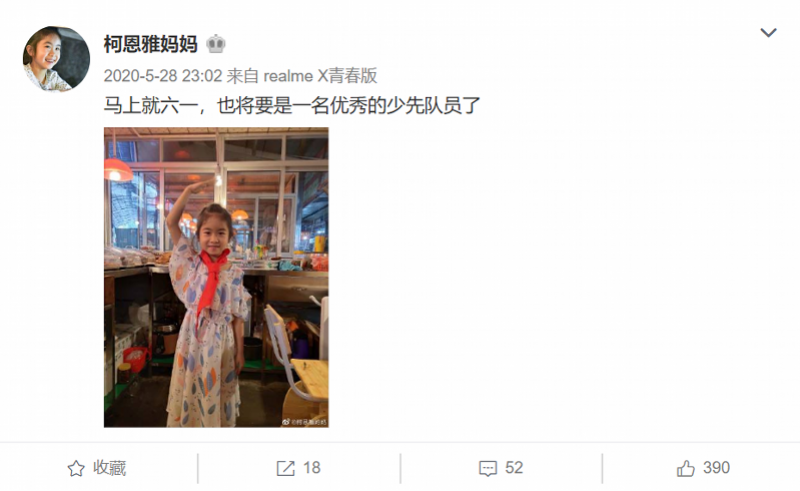Click the repost arrow icon

pyautogui.click(x=285, y=468)
